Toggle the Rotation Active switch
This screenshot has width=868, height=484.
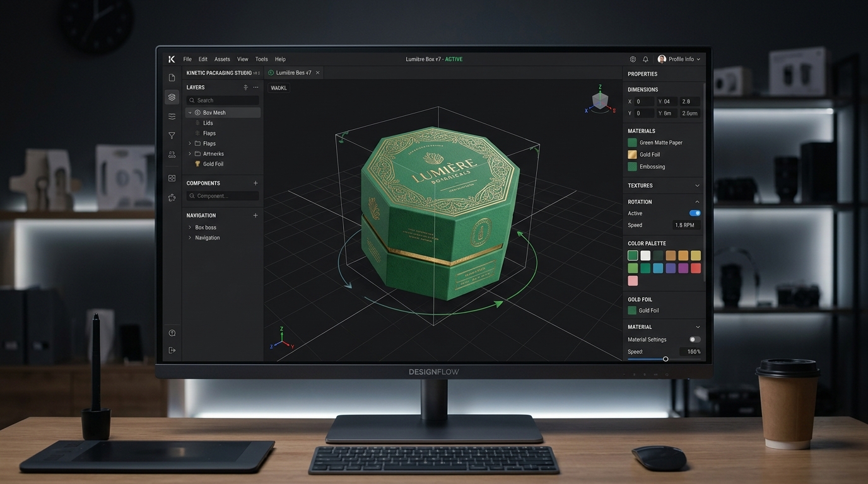tap(695, 213)
